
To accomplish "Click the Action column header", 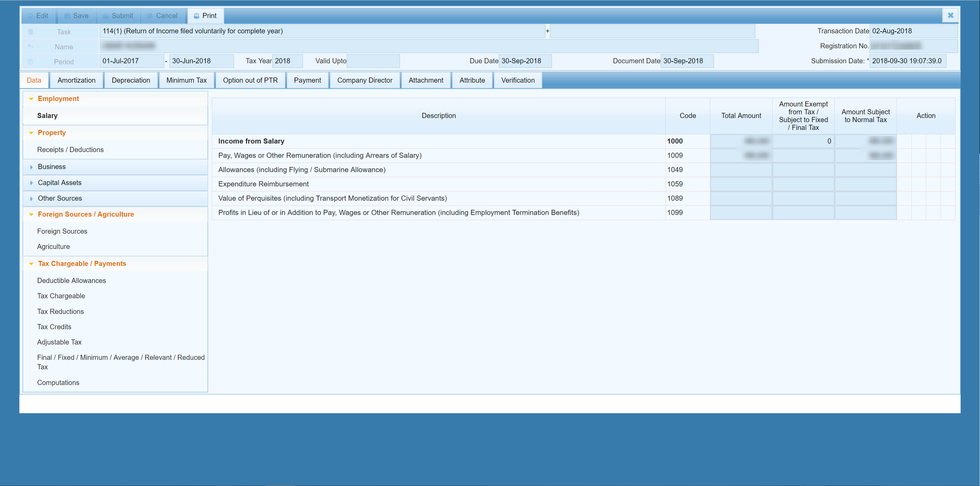I will click(x=926, y=116).
